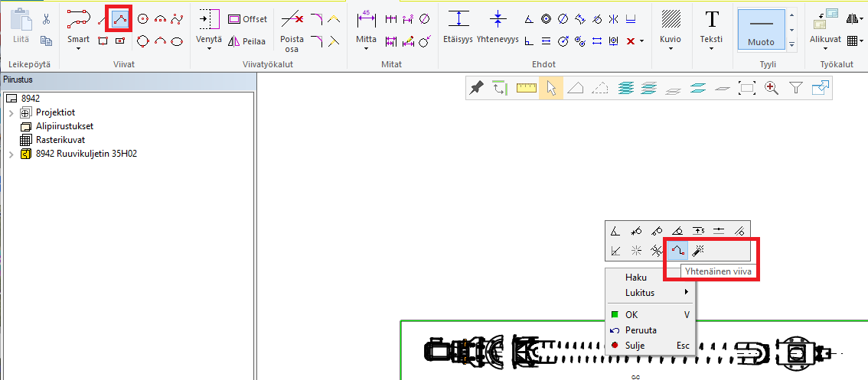Click the zoom magnifier in floating toolbar
The image size is (868, 380).
click(771, 89)
